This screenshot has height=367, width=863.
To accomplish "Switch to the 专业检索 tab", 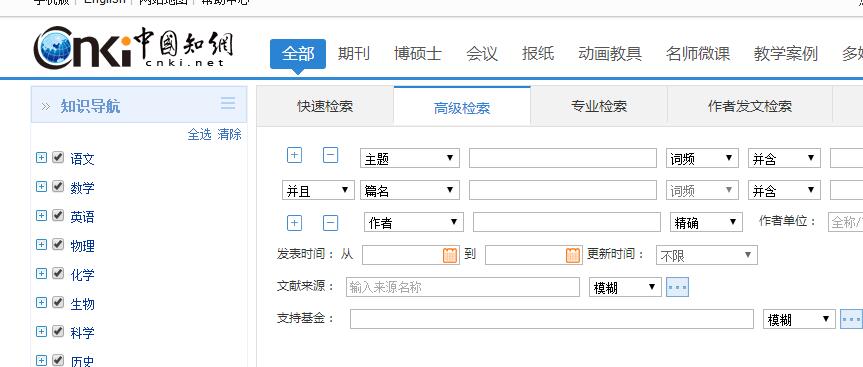I will 599,106.
